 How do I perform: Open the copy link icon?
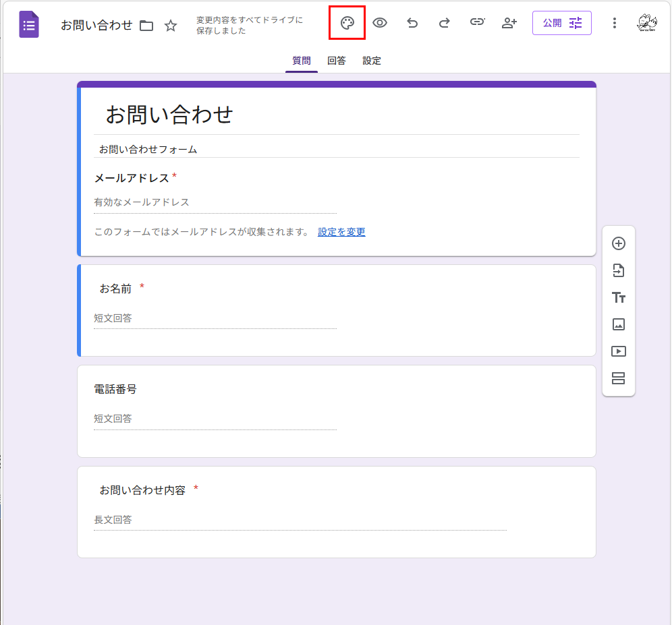click(477, 22)
